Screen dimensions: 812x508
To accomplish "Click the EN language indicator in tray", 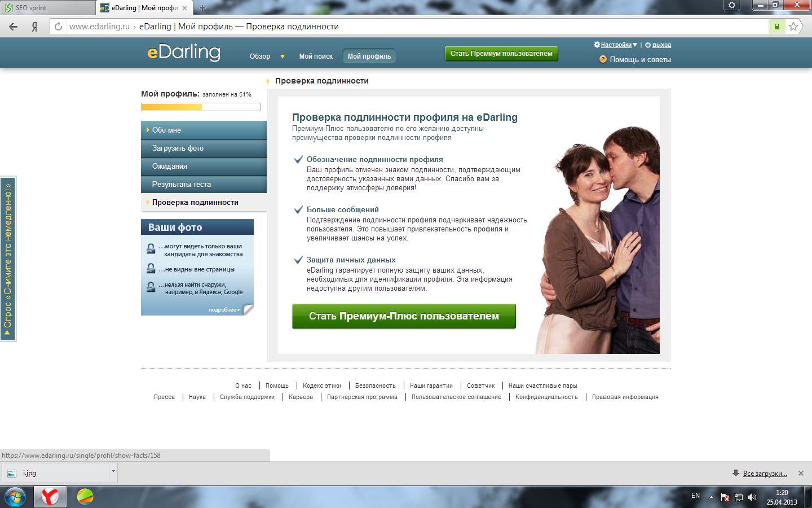I will point(695,496).
